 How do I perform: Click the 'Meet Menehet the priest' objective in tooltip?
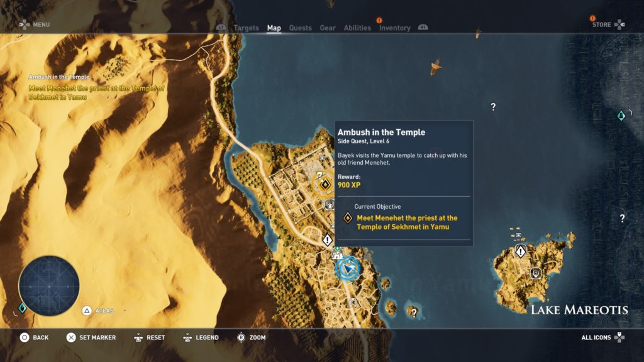click(407, 222)
